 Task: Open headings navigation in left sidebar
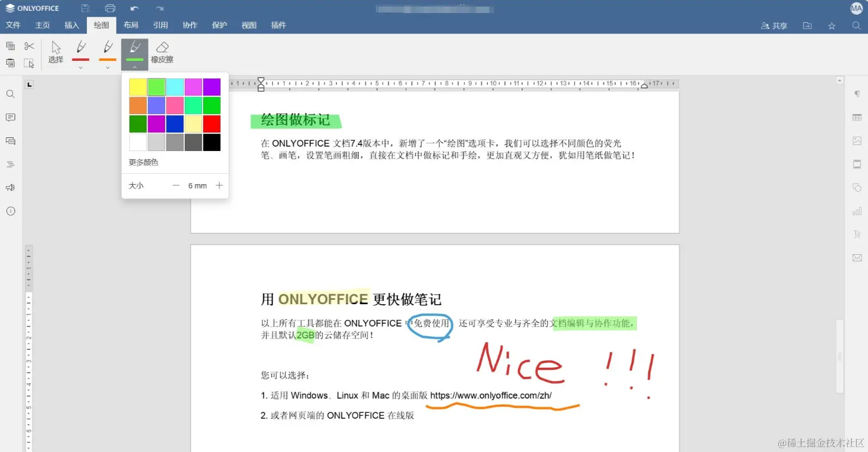10,164
